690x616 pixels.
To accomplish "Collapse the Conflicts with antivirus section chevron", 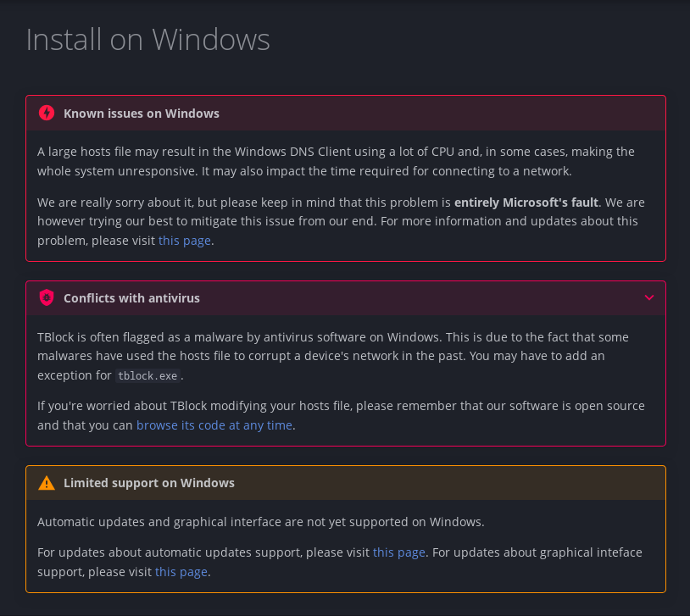I will point(649,298).
